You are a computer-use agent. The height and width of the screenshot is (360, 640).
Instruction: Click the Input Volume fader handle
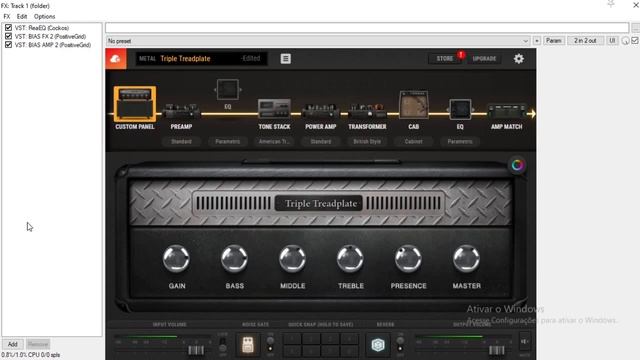[x=196, y=350]
